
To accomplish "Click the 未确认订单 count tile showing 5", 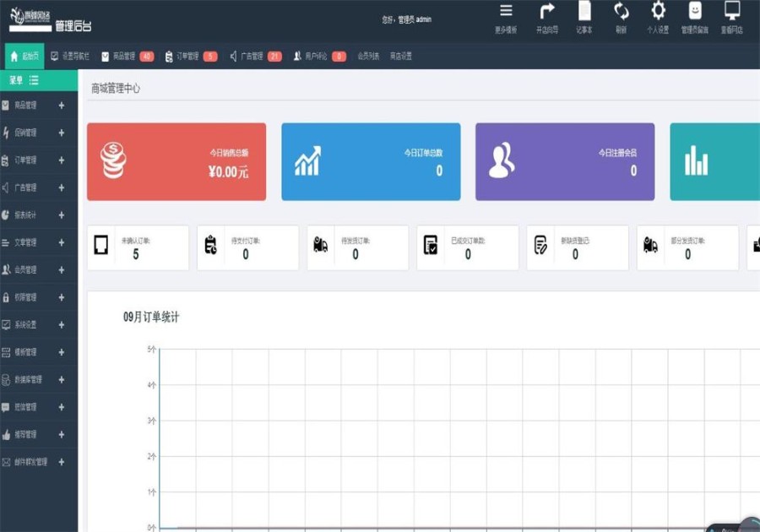I will tap(138, 247).
